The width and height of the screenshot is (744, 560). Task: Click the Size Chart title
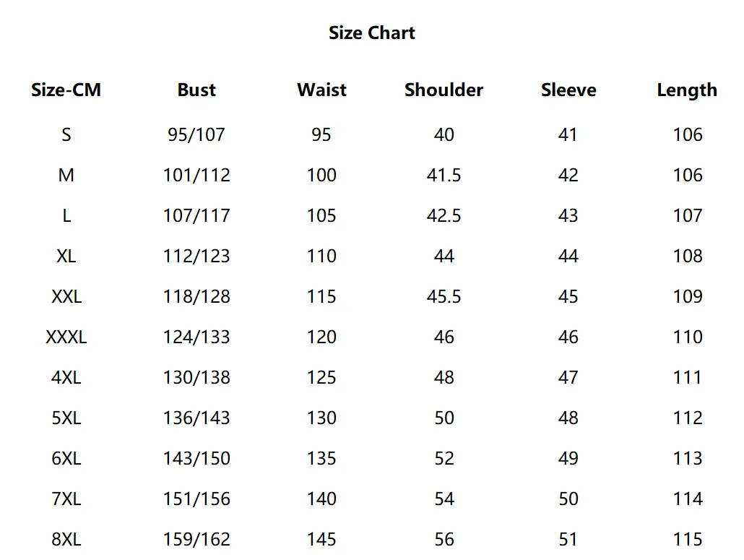click(372, 33)
